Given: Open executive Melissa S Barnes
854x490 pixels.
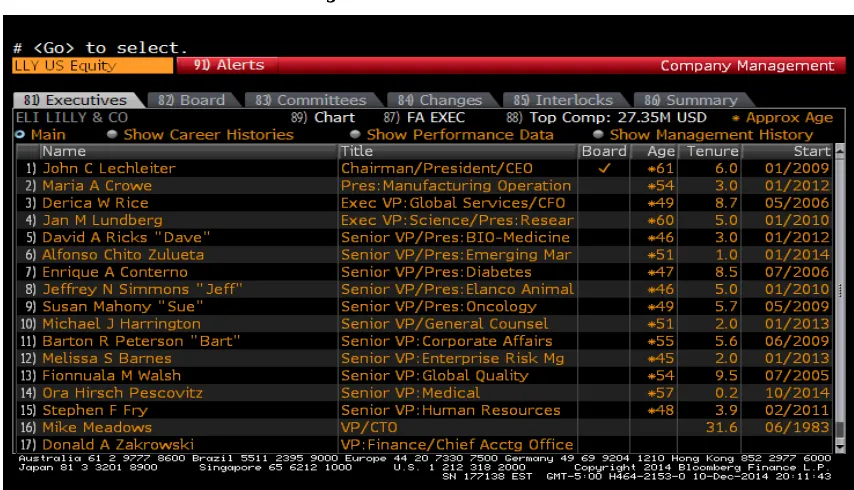Looking at the screenshot, I should (x=107, y=358).
